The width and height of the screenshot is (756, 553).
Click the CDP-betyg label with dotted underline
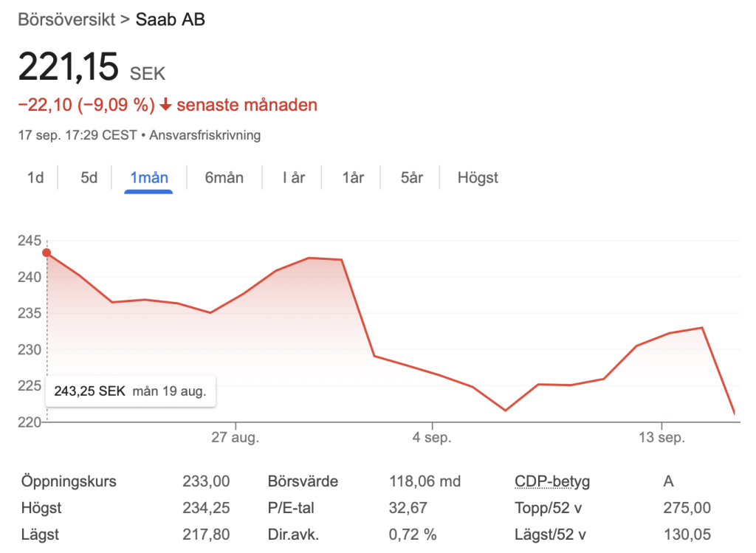pyautogui.click(x=552, y=481)
